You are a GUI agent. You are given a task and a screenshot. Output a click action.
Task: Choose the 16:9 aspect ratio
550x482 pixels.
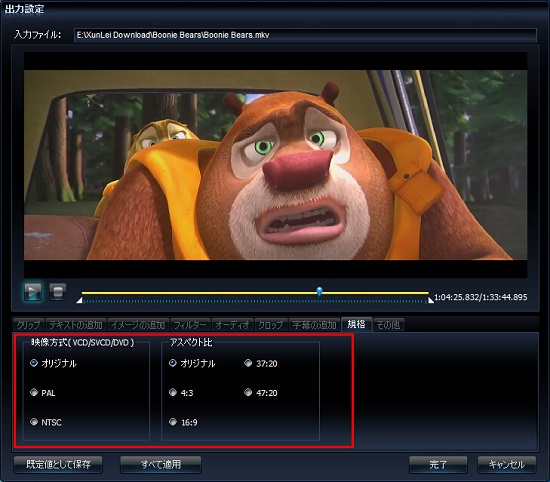point(183,422)
